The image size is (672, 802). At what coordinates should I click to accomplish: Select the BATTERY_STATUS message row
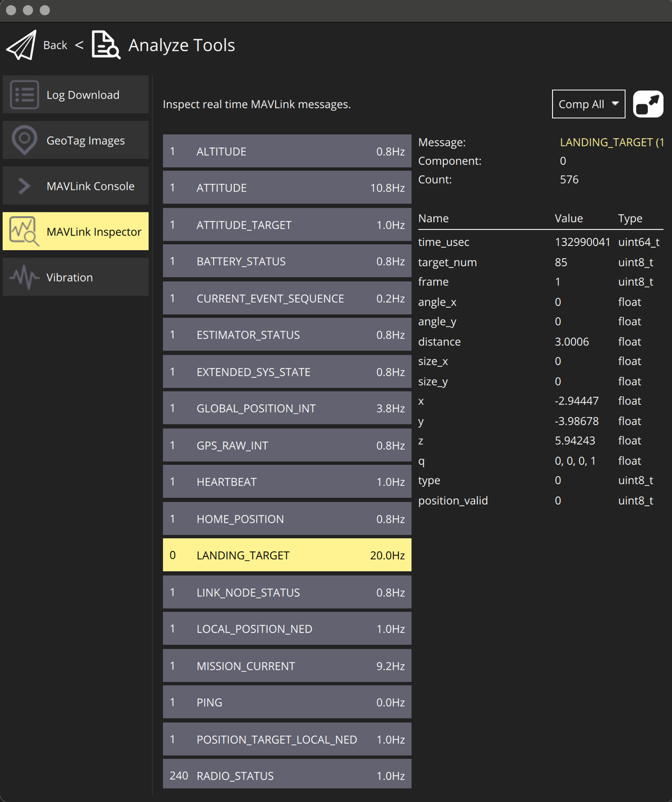287,261
